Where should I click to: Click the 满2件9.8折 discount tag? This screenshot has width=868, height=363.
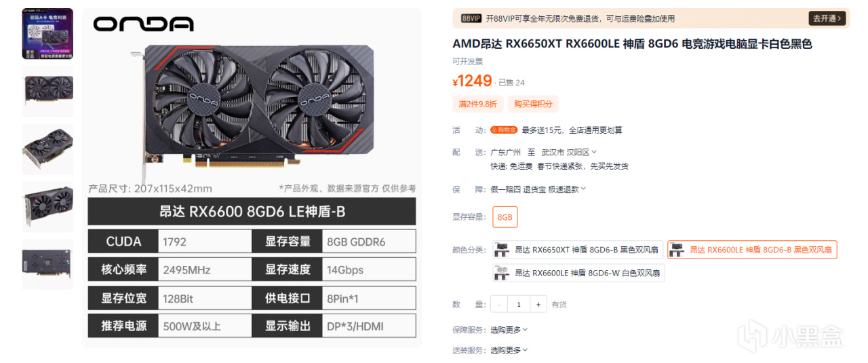(477, 104)
